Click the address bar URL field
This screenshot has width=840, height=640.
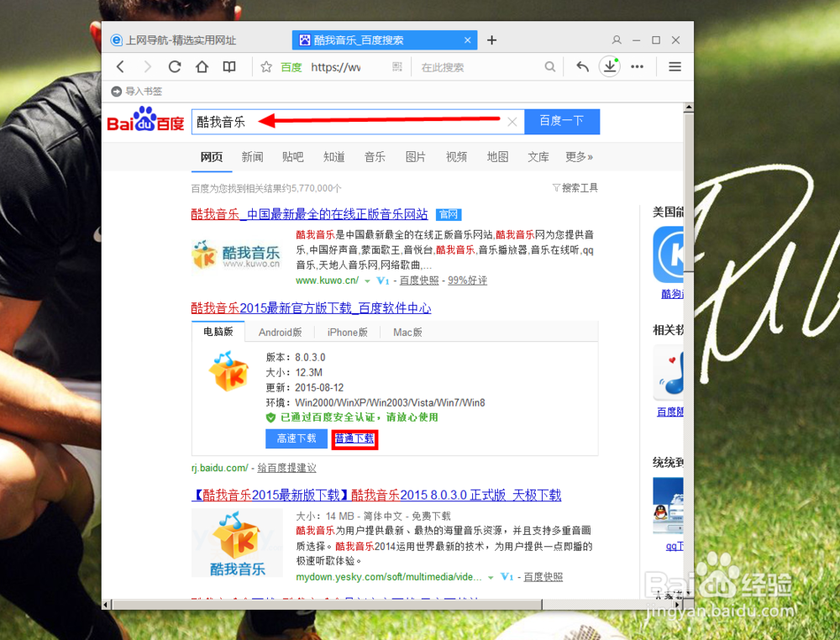point(338,67)
